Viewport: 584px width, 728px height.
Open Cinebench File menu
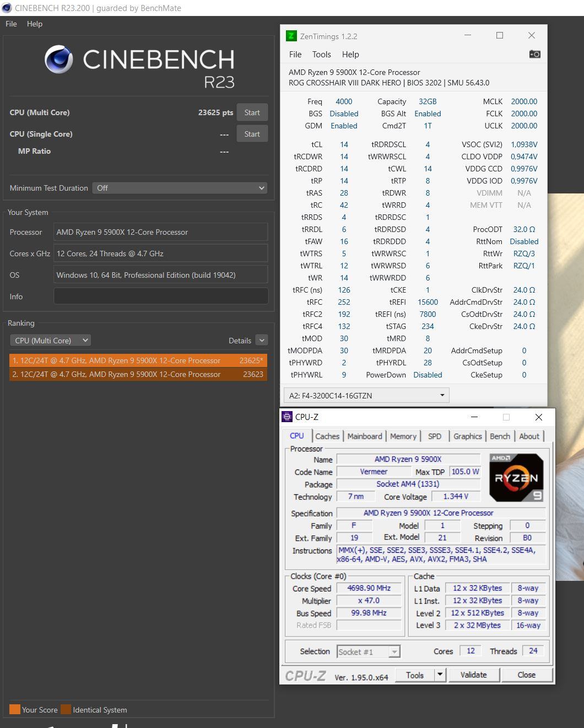11,24
